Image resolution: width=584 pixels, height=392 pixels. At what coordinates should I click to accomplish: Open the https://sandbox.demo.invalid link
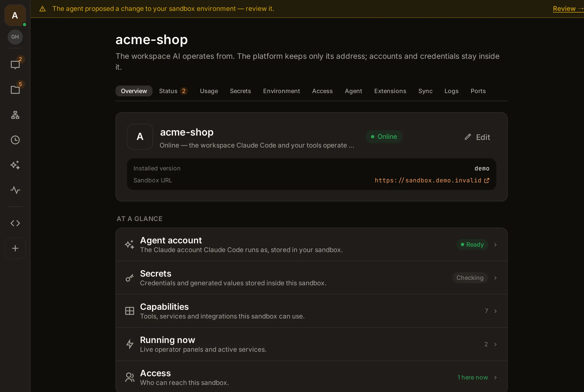[432, 180]
